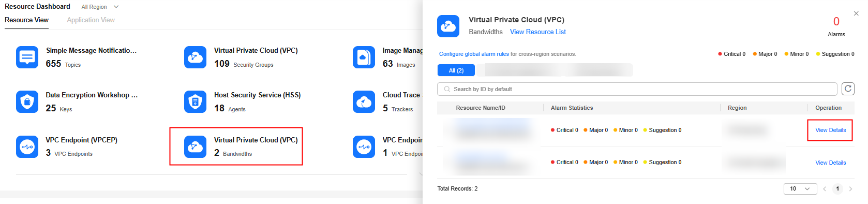Click Data Encryption Workshop title

(92, 95)
